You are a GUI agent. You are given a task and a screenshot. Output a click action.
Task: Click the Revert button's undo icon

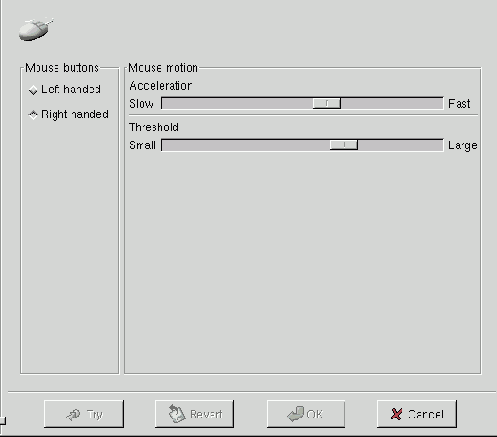click(177, 413)
